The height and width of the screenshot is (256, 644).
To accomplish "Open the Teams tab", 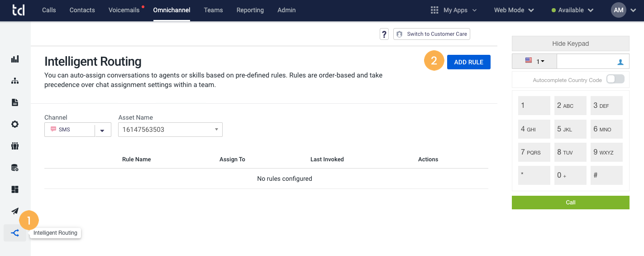I will pos(213,10).
